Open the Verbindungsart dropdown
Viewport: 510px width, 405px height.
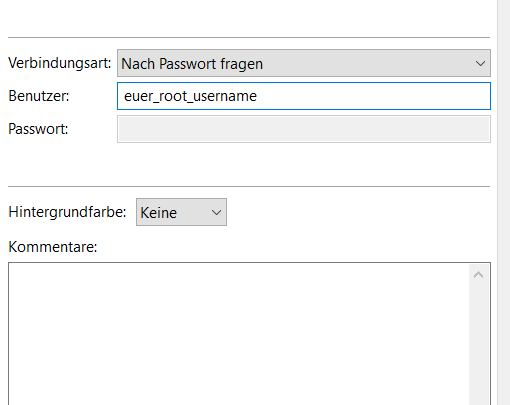[x=304, y=63]
